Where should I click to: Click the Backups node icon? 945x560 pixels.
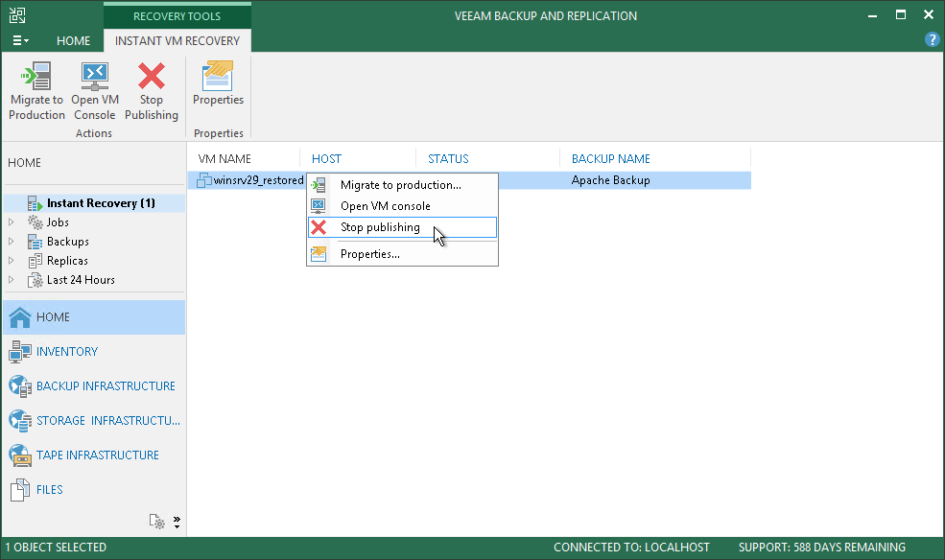click(x=35, y=242)
